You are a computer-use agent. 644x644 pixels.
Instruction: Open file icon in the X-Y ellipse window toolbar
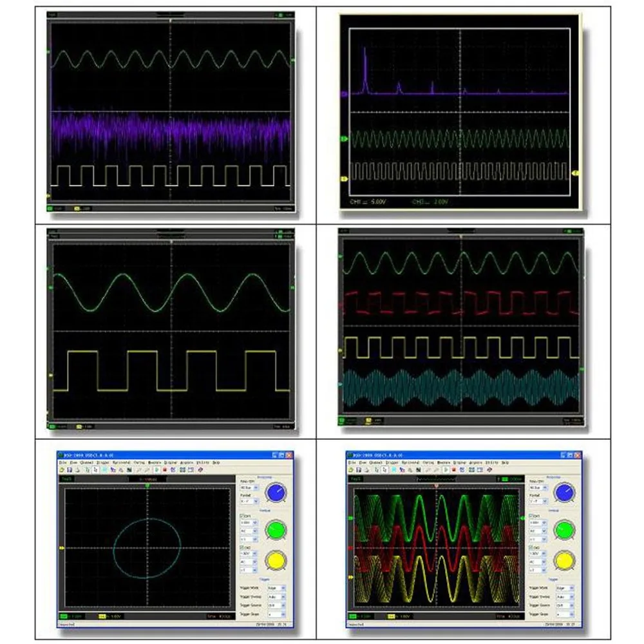point(62,470)
